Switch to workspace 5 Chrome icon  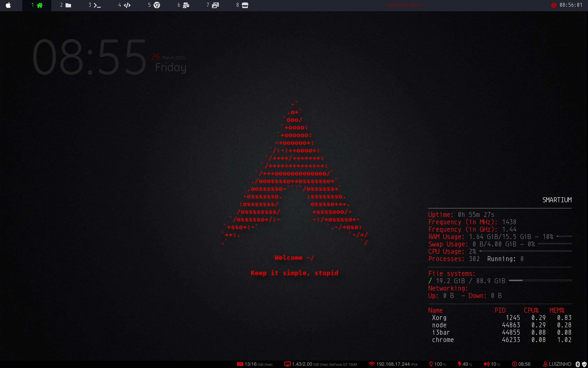tap(157, 5)
